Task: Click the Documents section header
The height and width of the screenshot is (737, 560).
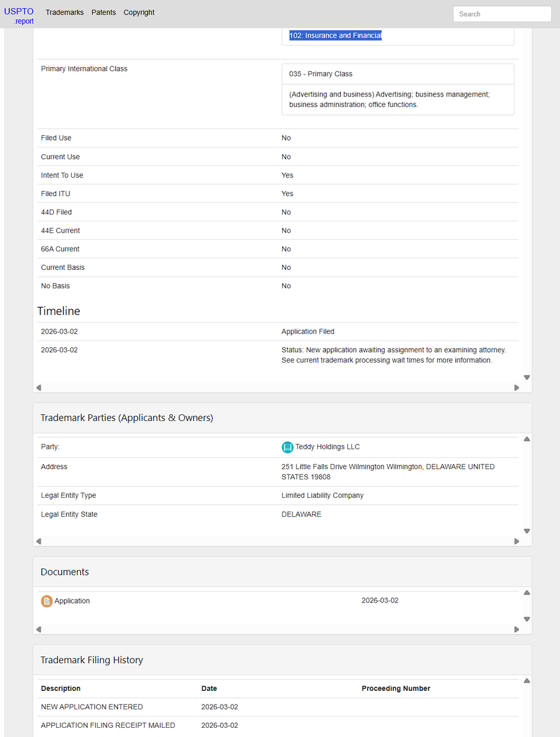Action: pos(65,572)
